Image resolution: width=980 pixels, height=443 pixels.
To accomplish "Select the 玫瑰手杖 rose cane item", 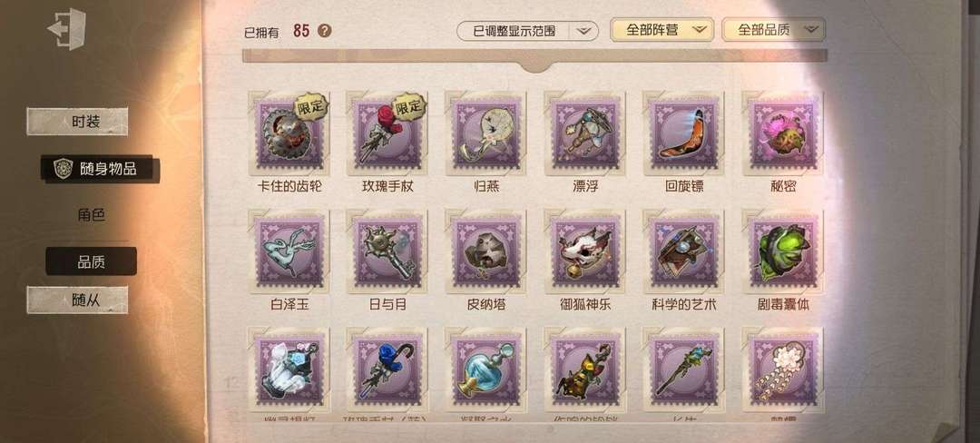I will (x=387, y=133).
